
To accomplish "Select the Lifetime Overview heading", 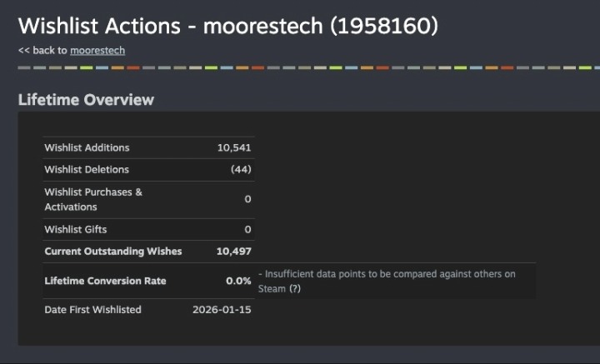I will pos(86,100).
